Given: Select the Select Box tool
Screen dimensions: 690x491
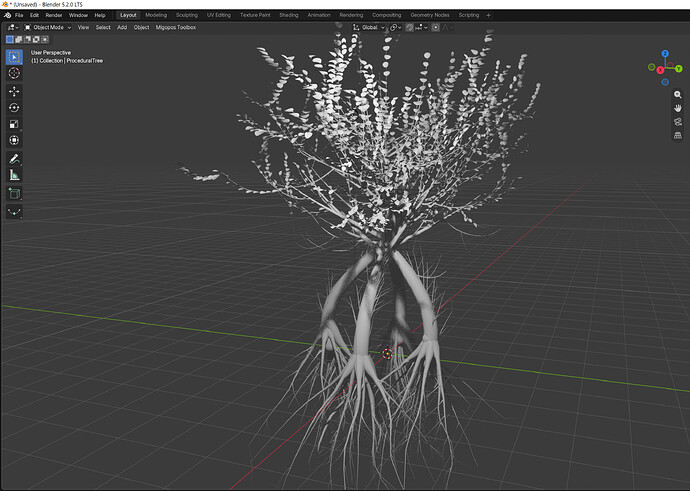Looking at the screenshot, I should click(x=14, y=57).
